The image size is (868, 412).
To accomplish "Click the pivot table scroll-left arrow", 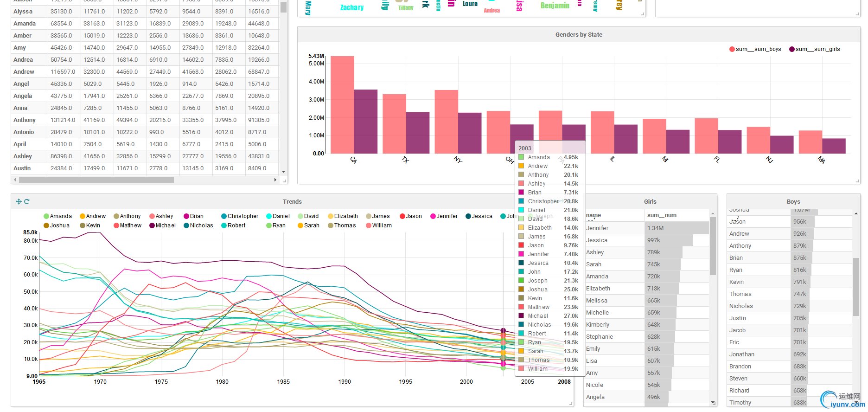I will [15, 180].
